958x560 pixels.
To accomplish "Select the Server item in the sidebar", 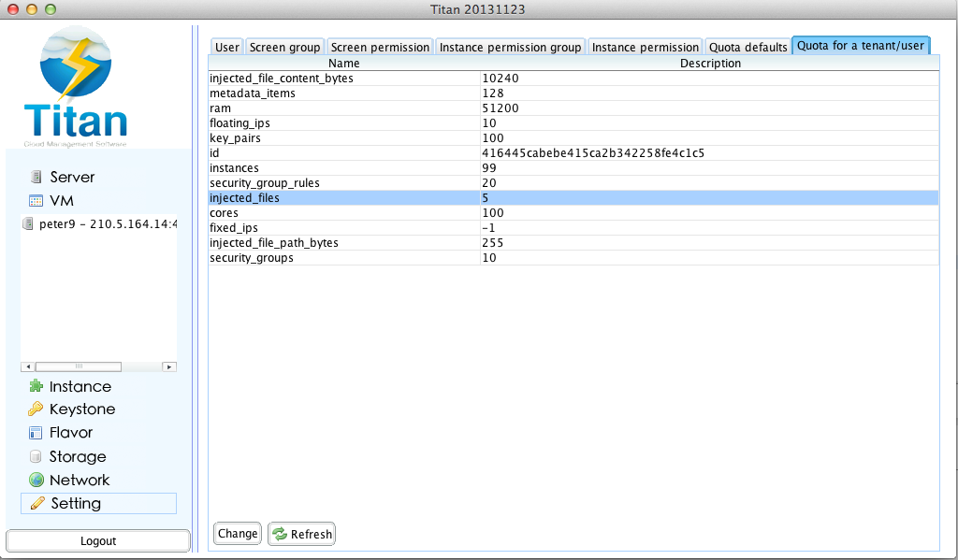I will [72, 177].
